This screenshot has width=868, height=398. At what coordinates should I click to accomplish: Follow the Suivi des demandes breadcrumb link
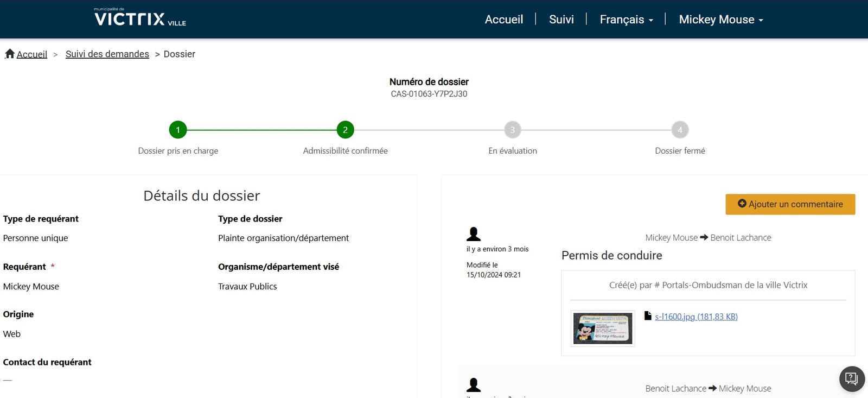107,54
